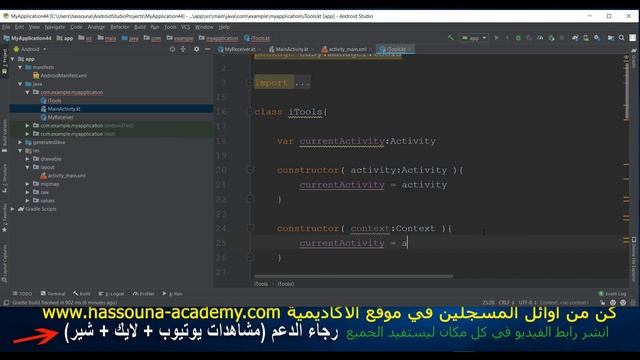Start debugging with the bug icon
Image resolution: width=640 pixels, height=360 pixels.
(x=518, y=38)
